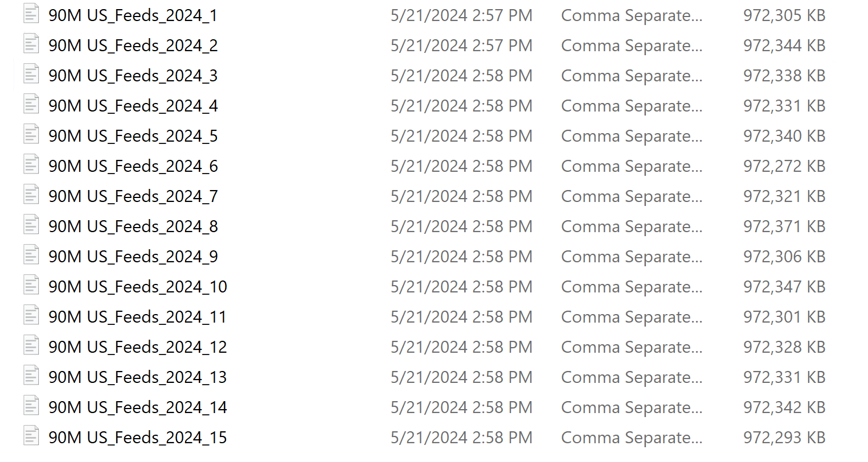Select file name 90M US_Feeds_2024_2

click(133, 46)
